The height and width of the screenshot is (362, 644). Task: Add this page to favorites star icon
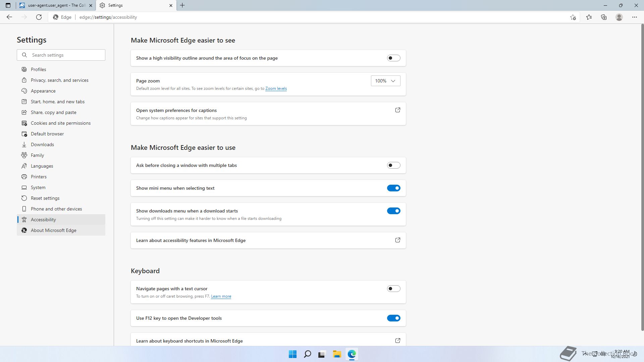pyautogui.click(x=573, y=17)
